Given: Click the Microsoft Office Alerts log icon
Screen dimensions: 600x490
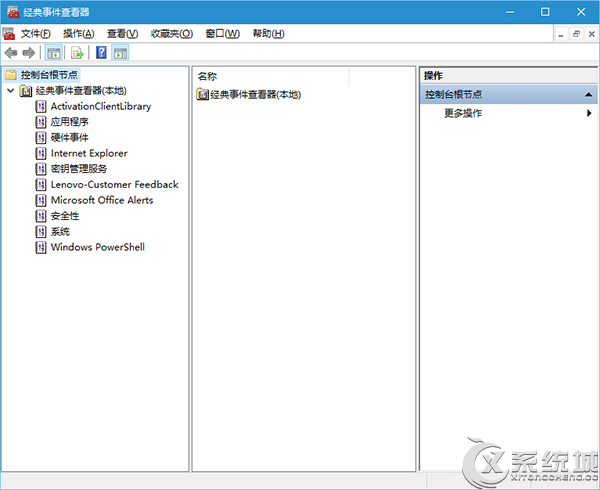Looking at the screenshot, I should (x=41, y=200).
